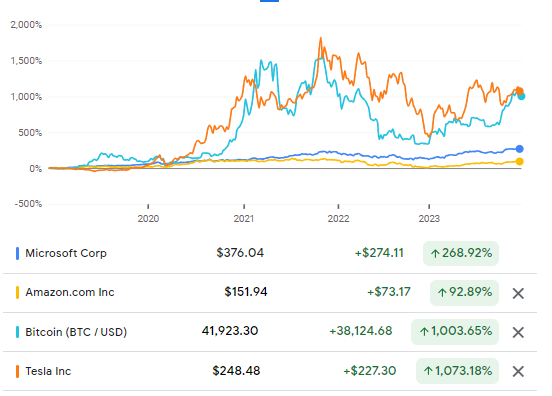Open the Bitcoin (BTC / USD) row

point(270,332)
